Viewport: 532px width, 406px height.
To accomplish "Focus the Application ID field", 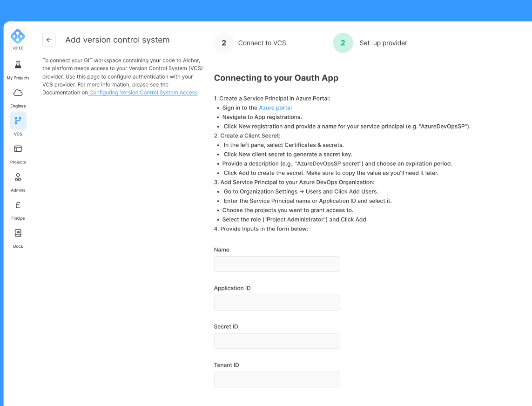I will pyautogui.click(x=277, y=303).
